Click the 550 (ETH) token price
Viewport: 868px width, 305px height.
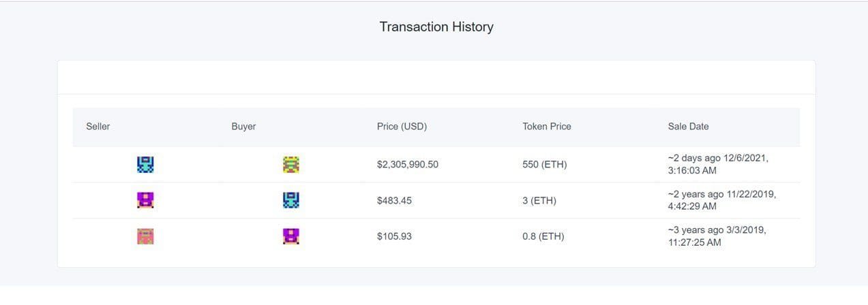pos(544,165)
